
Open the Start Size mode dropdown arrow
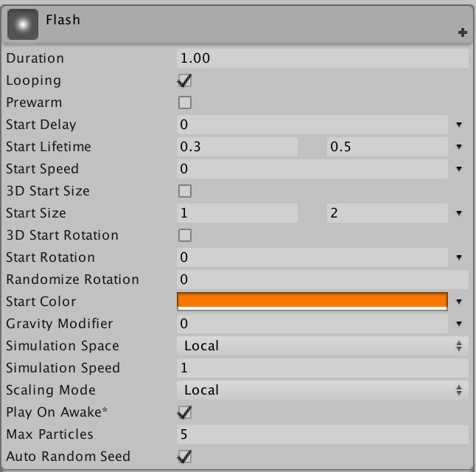click(459, 213)
